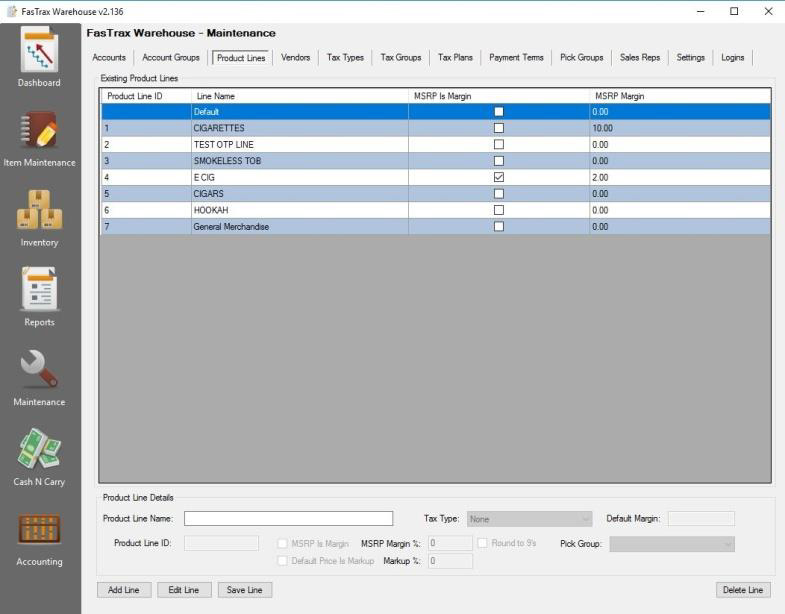Viewport: 785px width, 614px height.
Task: Switch to the Payment Terms tab
Action: coord(516,58)
